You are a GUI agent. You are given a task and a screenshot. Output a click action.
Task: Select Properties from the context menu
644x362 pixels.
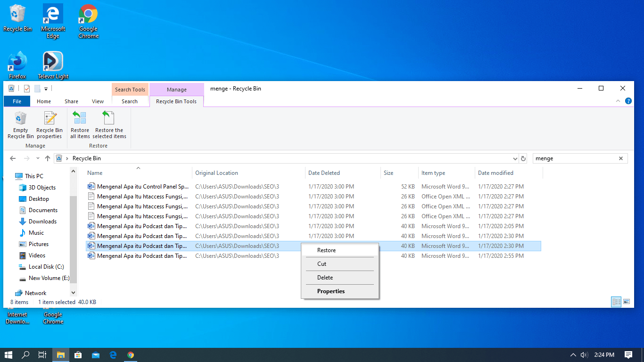(x=330, y=291)
